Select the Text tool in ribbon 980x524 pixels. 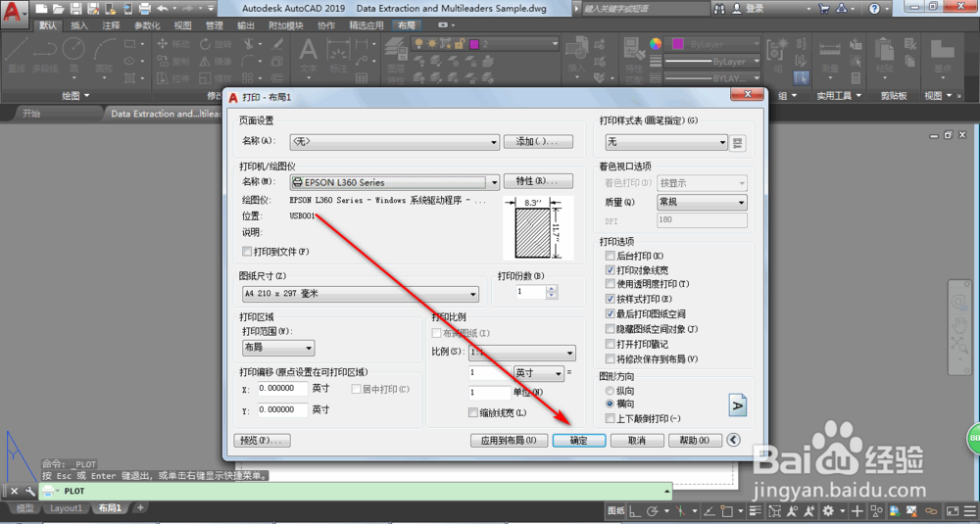[x=308, y=55]
